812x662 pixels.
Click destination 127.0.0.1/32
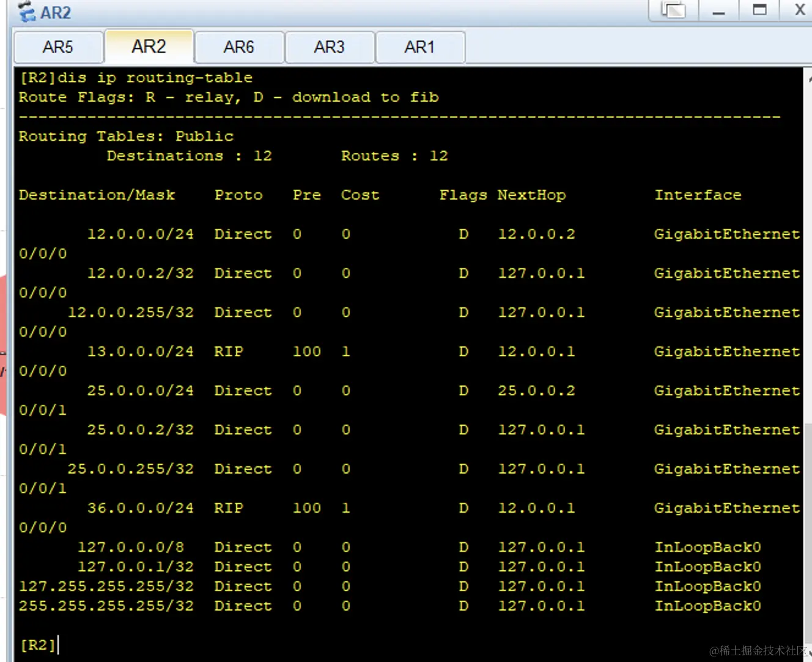(x=136, y=567)
